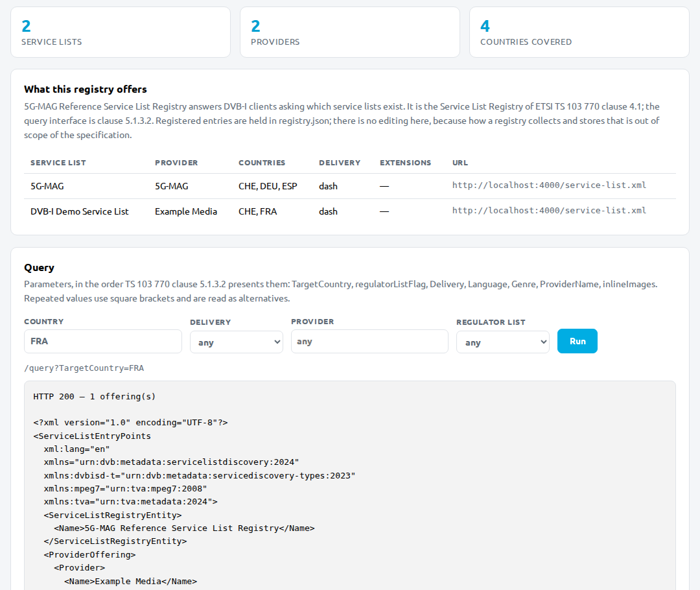Screen dimensions: 700x590
Task: Open the Regulator List dropdown
Action: (x=503, y=342)
